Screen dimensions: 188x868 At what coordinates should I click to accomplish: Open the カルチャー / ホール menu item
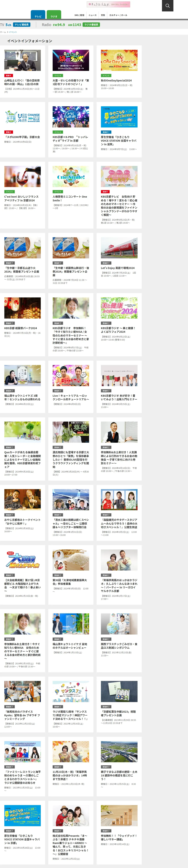(x=118, y=15)
